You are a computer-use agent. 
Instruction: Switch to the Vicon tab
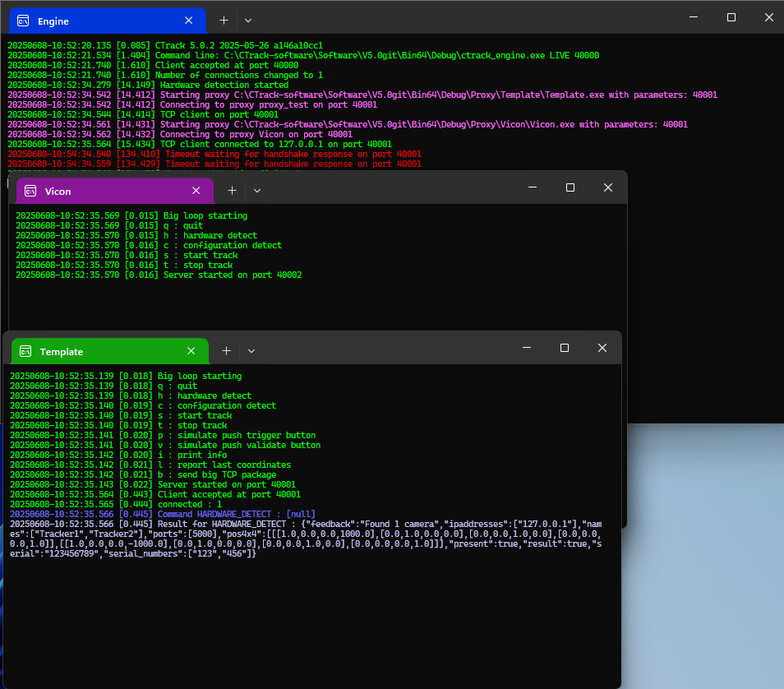click(x=107, y=191)
